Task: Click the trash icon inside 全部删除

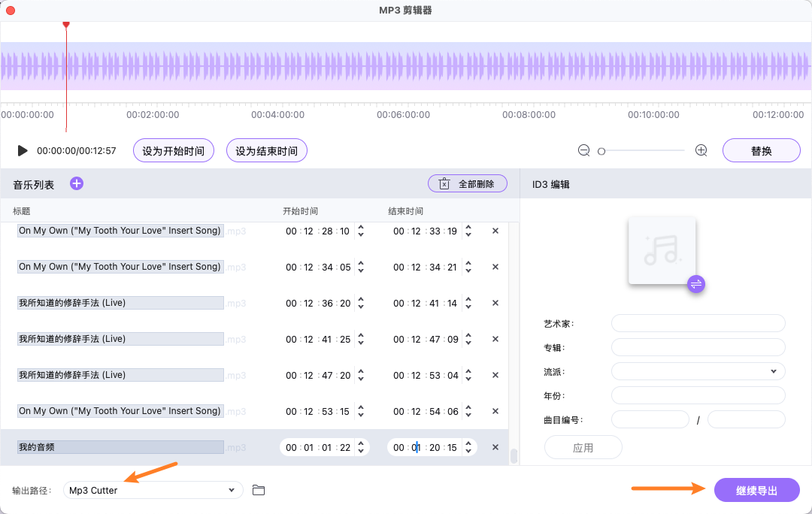Action: coord(443,183)
